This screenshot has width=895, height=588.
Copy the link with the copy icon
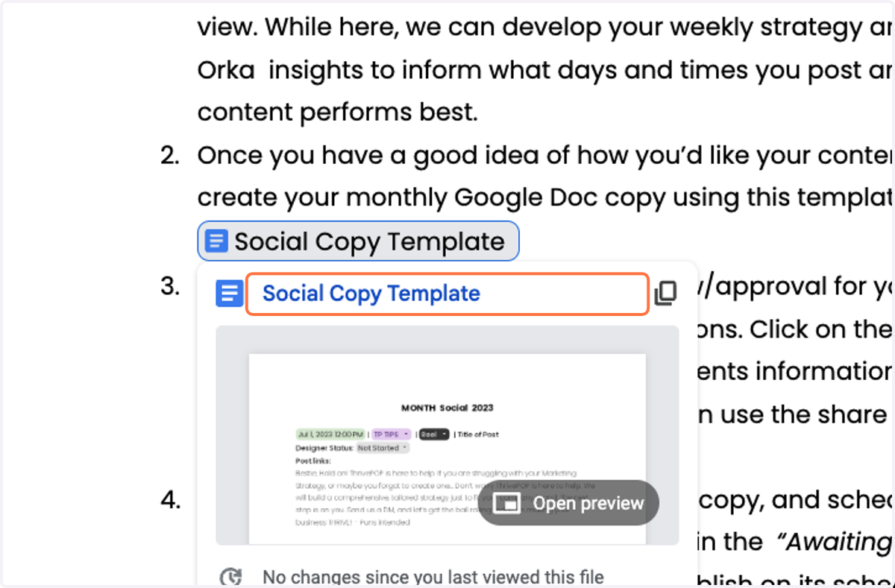(665, 294)
